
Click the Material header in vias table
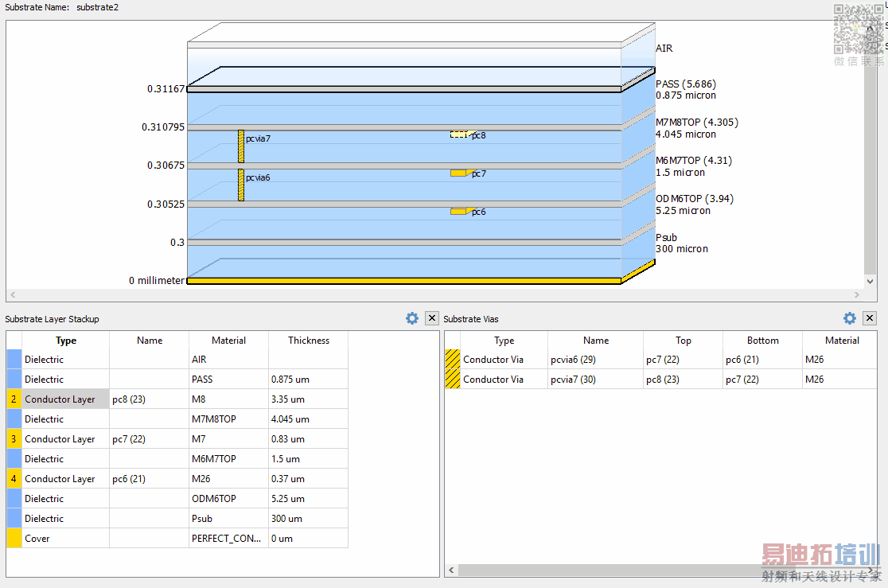tap(842, 341)
